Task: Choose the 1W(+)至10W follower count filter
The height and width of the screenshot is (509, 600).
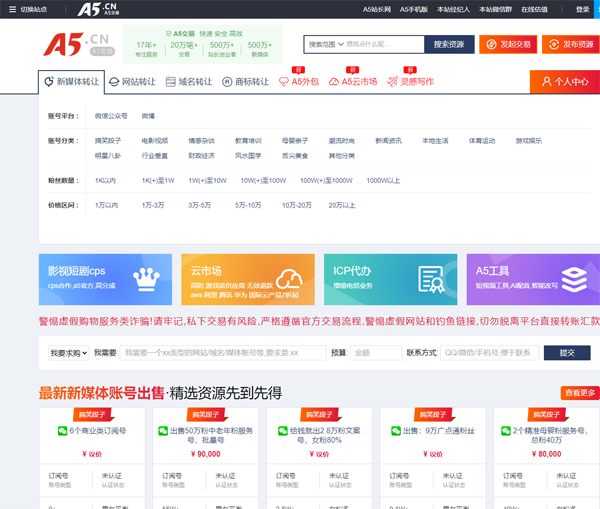Action: pyautogui.click(x=207, y=181)
